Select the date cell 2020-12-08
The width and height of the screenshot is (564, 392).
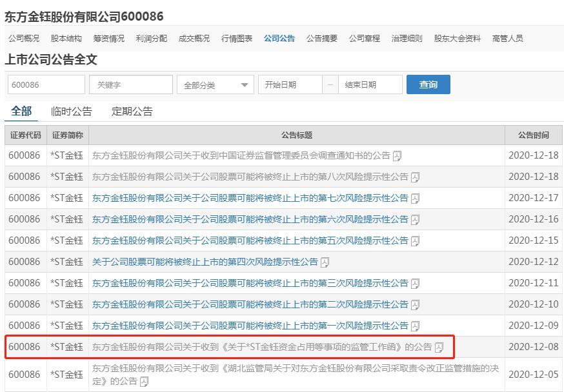(534, 347)
